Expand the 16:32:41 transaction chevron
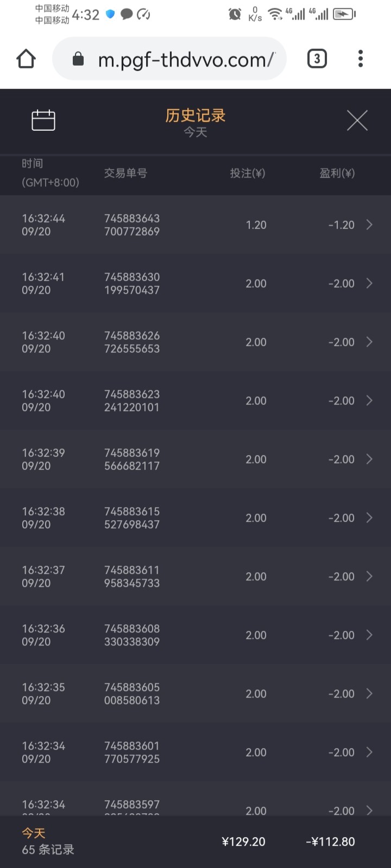The width and height of the screenshot is (391, 868). (x=369, y=283)
